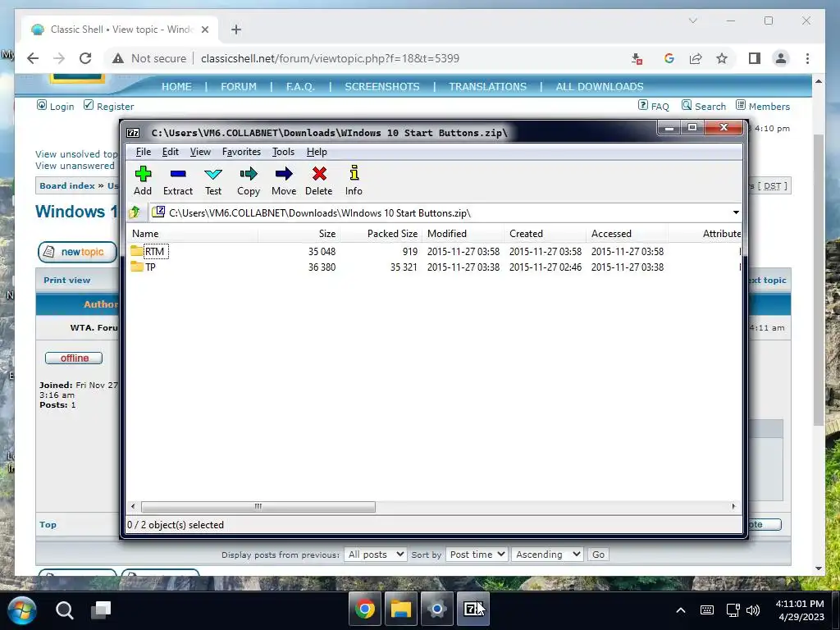Expand the 7-Zip path history dropdown
The image size is (840, 630).
[736, 212]
